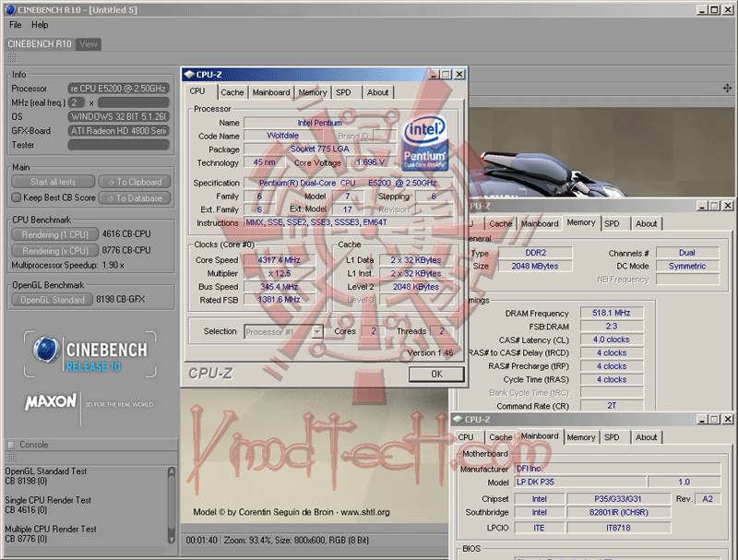Open About tab in CPU-Z Memory window
Screen dimensions: 738x560
pos(647,223)
